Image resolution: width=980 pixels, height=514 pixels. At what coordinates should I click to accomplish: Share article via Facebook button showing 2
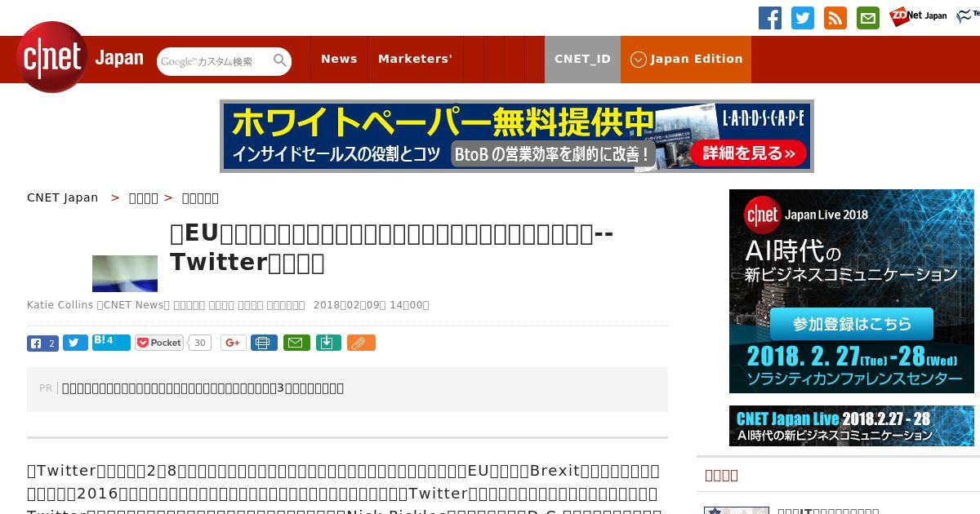point(42,343)
